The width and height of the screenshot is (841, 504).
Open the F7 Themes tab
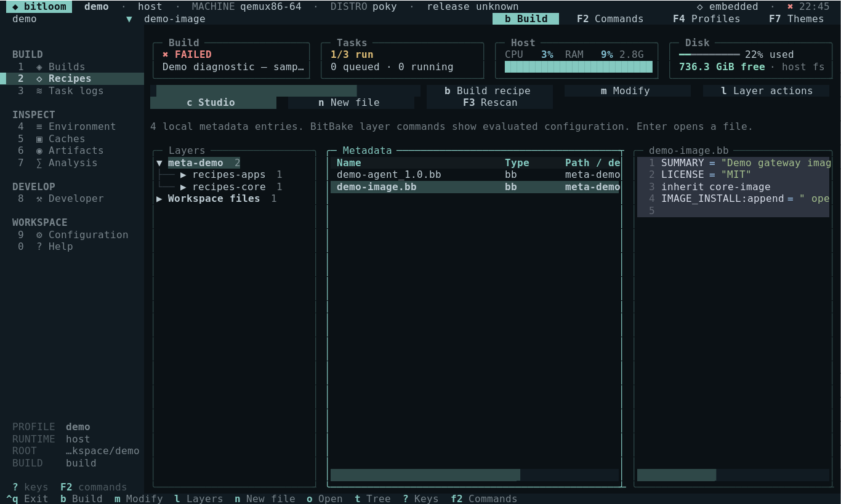[x=797, y=18]
